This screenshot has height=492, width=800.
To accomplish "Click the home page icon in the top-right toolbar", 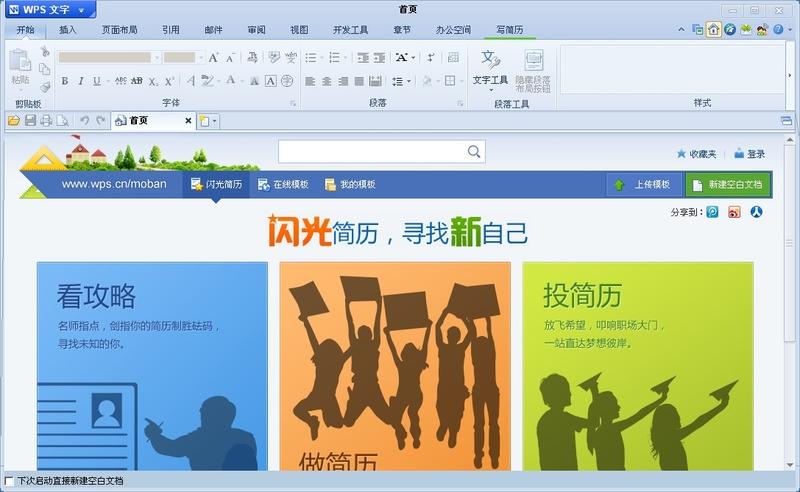I will tap(714, 30).
